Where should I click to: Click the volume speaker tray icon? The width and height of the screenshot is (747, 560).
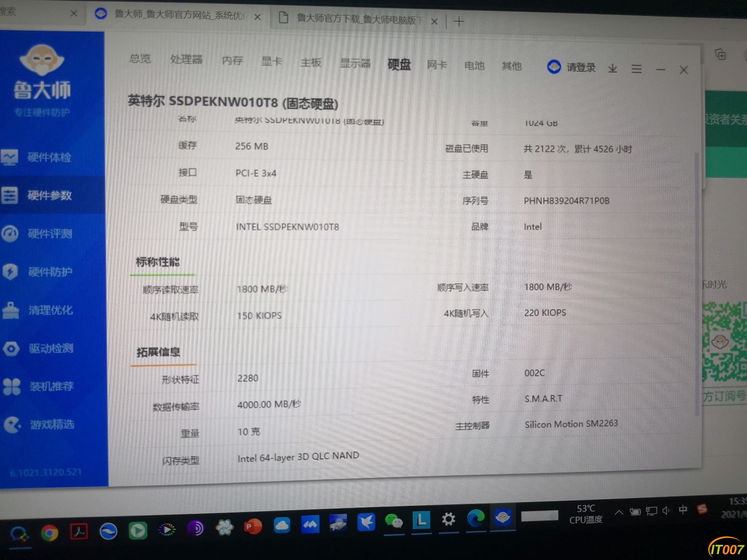(x=666, y=511)
